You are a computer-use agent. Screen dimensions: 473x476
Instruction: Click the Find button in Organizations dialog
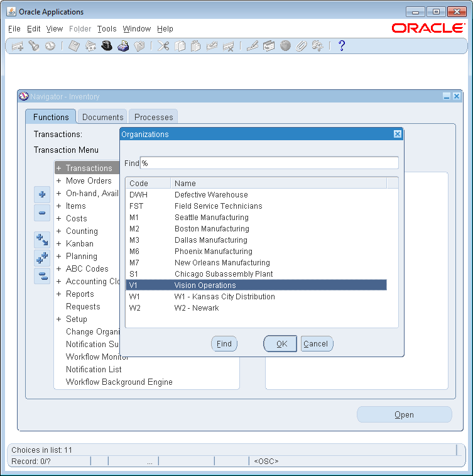[x=224, y=344]
